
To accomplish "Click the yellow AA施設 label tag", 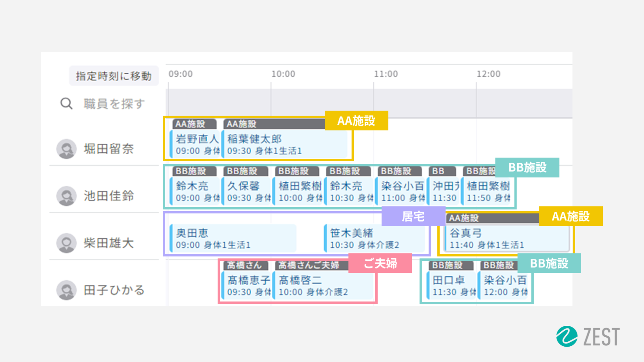I will [x=356, y=121].
